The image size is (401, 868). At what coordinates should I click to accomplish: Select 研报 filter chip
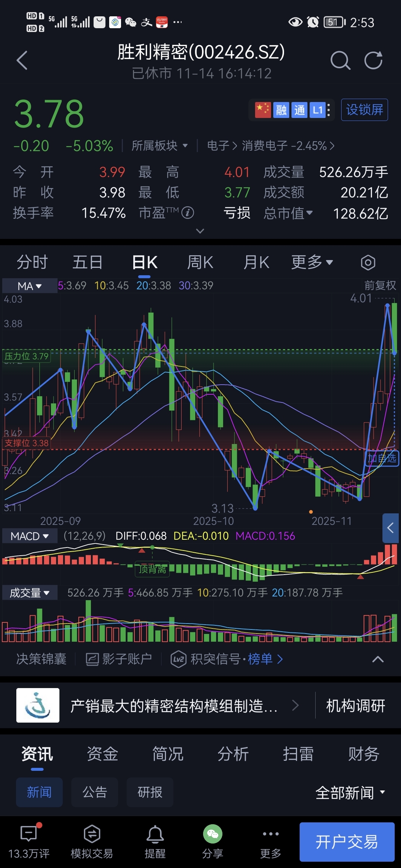(150, 792)
